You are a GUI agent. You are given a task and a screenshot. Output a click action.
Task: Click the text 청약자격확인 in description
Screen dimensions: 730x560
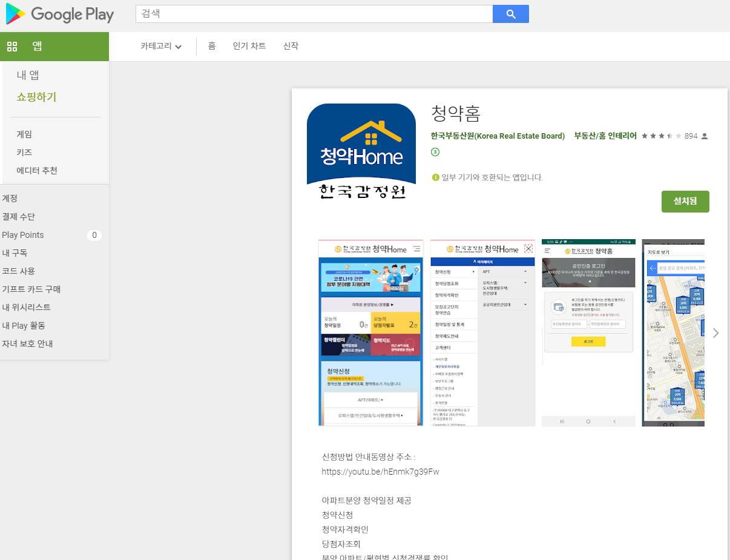pos(345,530)
